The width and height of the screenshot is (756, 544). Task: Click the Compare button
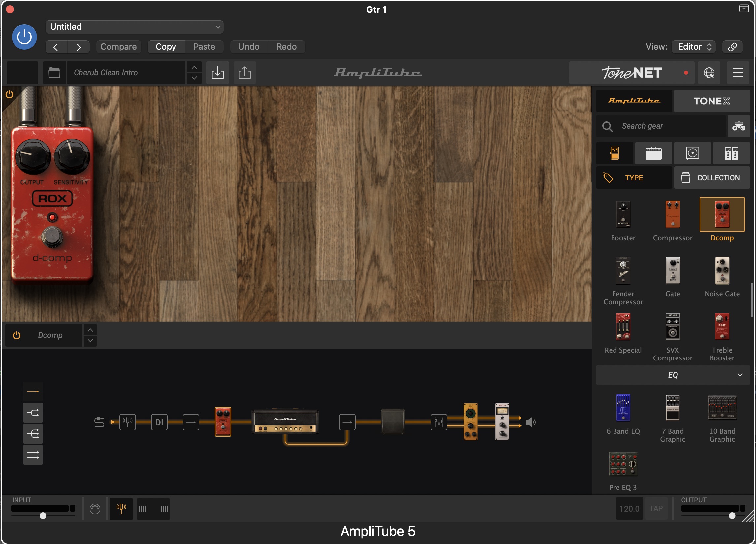point(118,46)
